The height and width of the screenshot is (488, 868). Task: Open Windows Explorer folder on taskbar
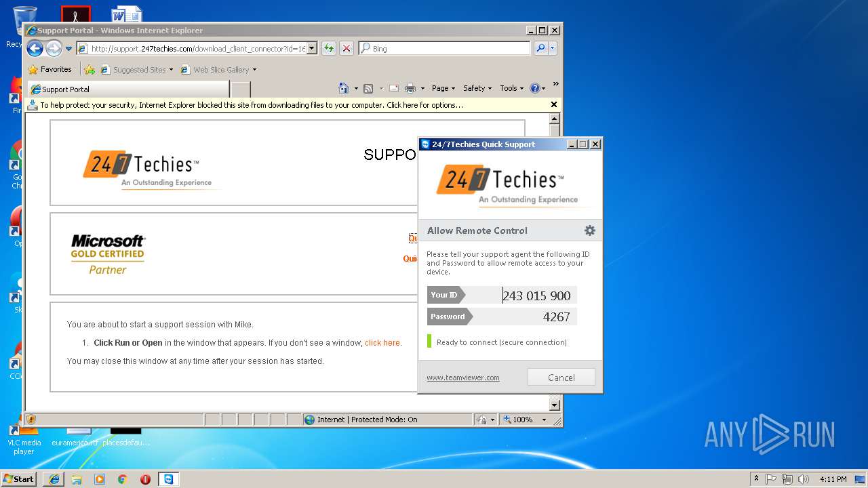click(77, 479)
